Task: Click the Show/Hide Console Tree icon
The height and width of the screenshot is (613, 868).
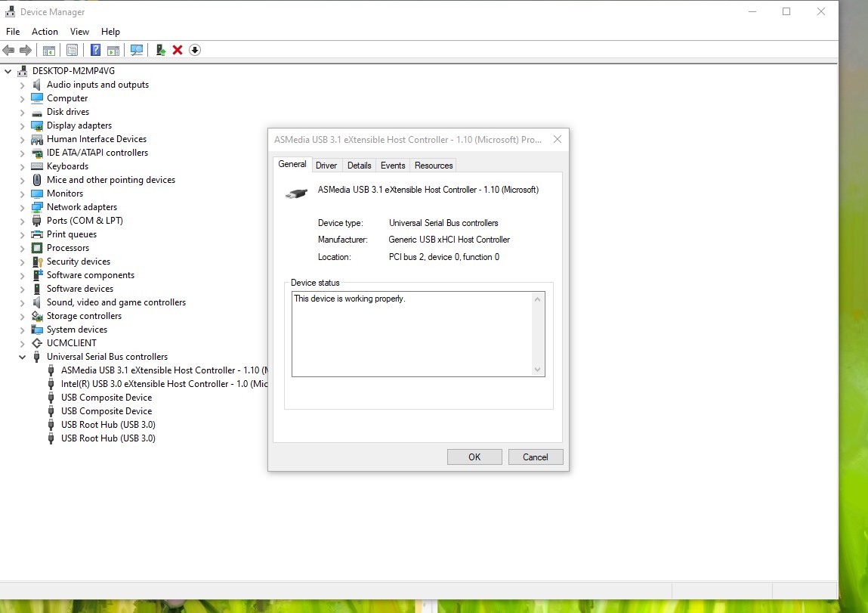Action: pyautogui.click(x=48, y=50)
